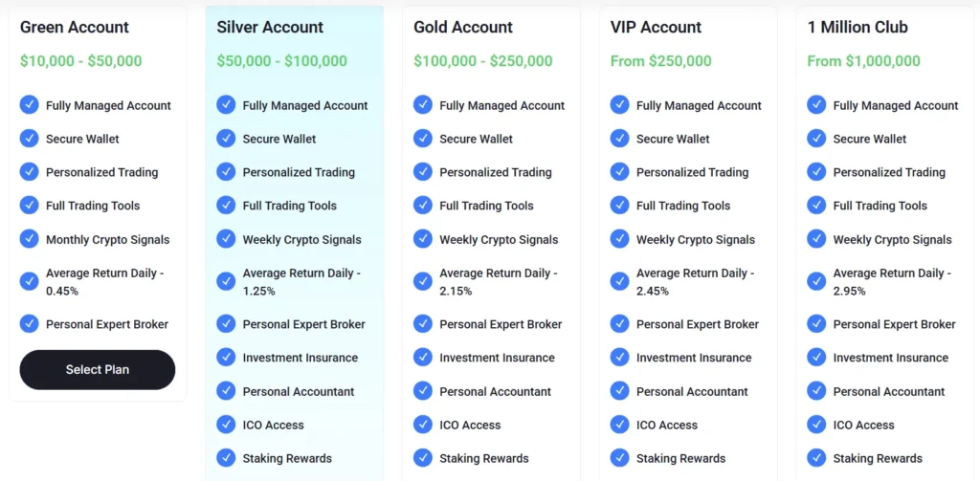
Task: Click the VIP Account plan heading
Action: click(x=656, y=28)
